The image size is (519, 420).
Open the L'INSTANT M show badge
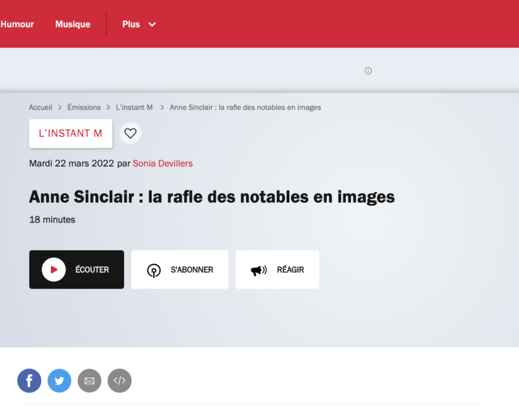click(x=71, y=133)
